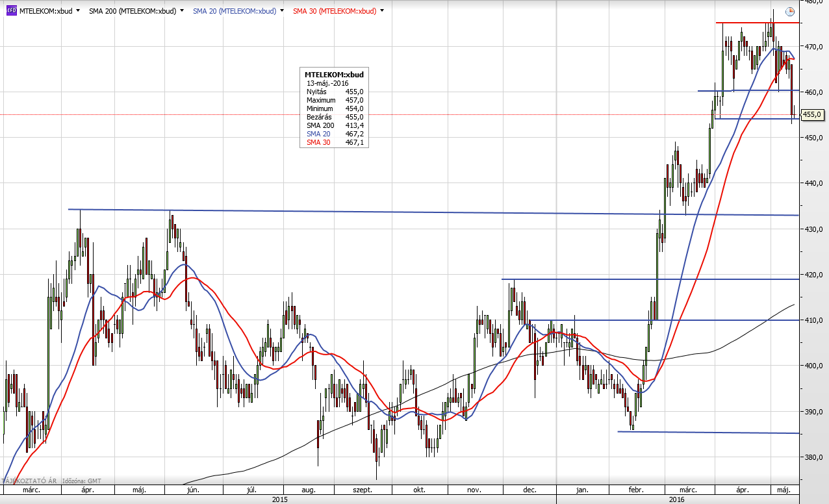829x504 pixels.
Task: Select the blue support line near 385
Action: 708,433
